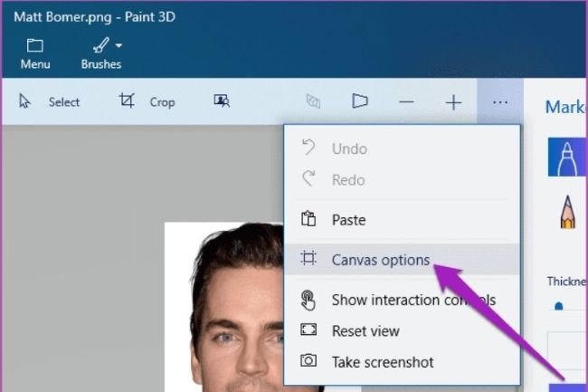This screenshot has width=588, height=392.
Task: Select the Marker brush in side panel
Action: (x=567, y=157)
